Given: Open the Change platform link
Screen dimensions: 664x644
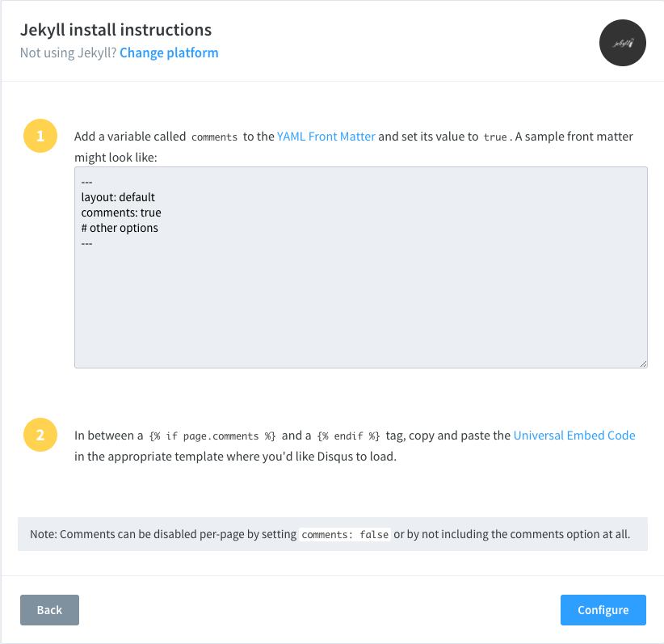Looking at the screenshot, I should pyautogui.click(x=169, y=53).
